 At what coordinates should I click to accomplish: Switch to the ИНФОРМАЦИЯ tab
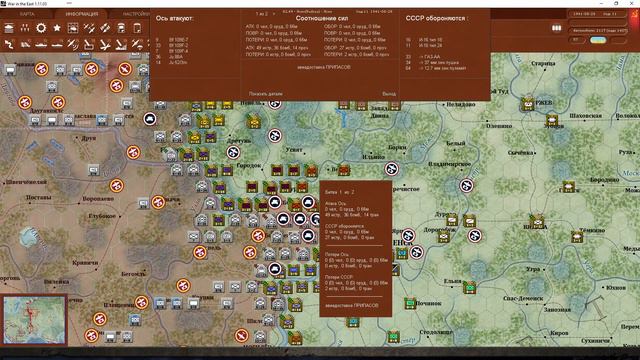(x=82, y=14)
